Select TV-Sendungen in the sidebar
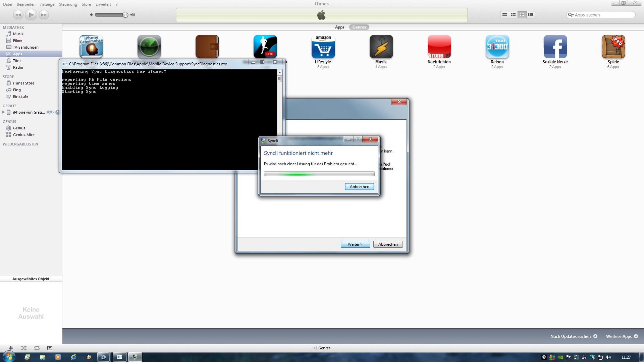The height and width of the screenshot is (362, 644). [31, 47]
